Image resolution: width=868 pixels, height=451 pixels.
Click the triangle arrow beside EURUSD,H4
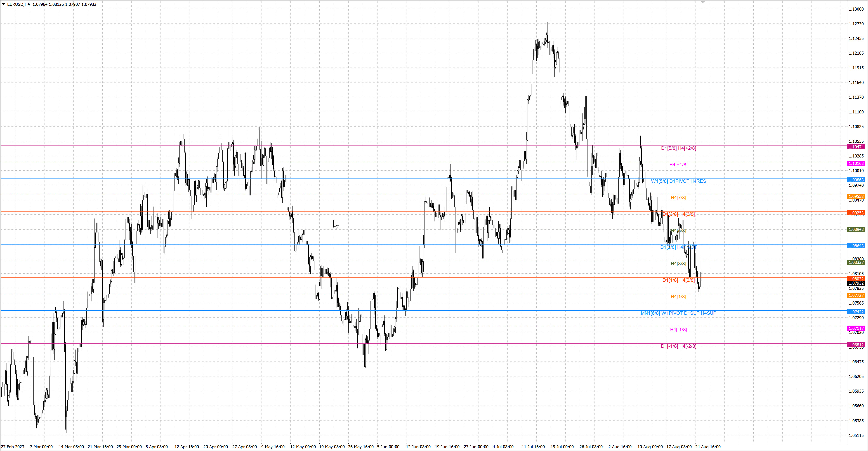3,4
